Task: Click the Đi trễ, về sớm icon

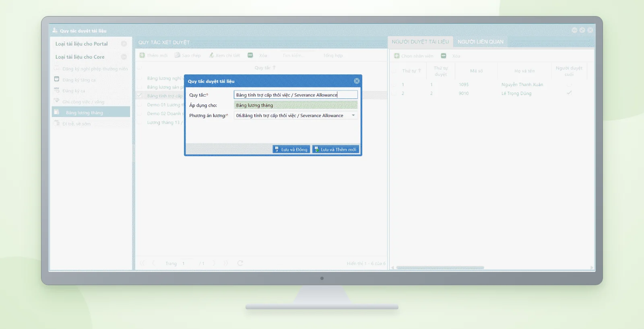Action: point(57,123)
